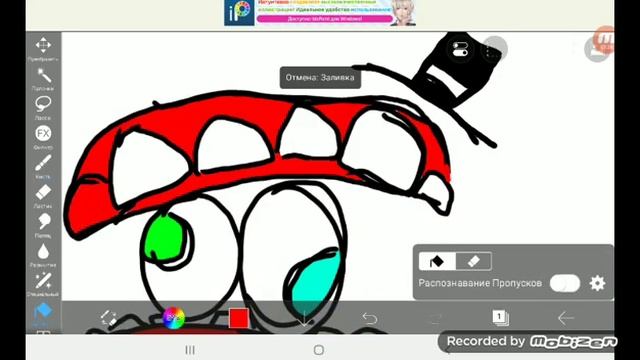Tap the down arrow in bottom bar

[x=304, y=318]
